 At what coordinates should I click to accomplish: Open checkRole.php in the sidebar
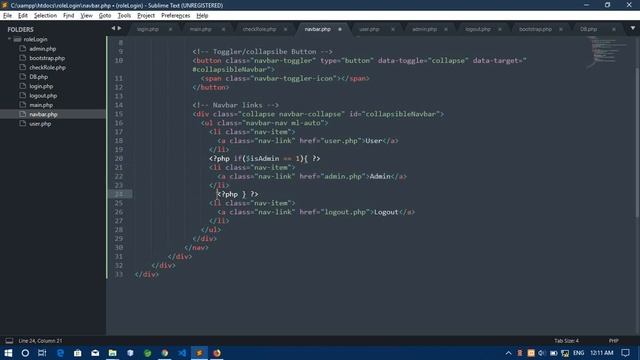coord(47,68)
